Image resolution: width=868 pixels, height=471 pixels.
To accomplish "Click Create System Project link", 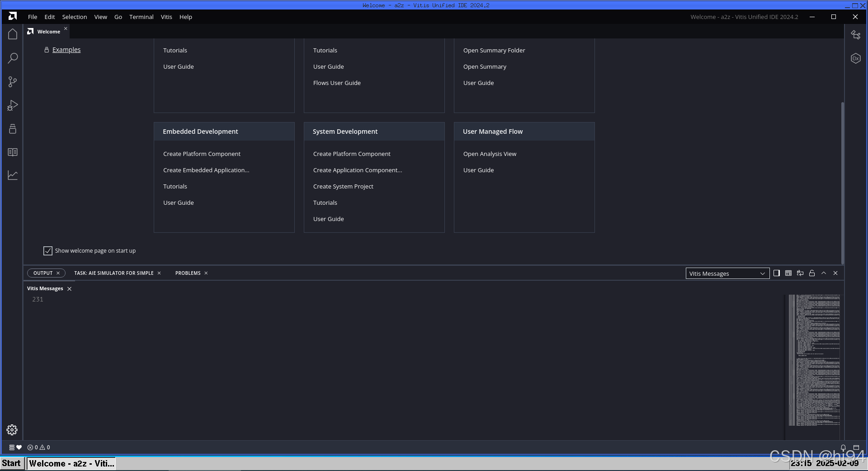I will point(343,186).
